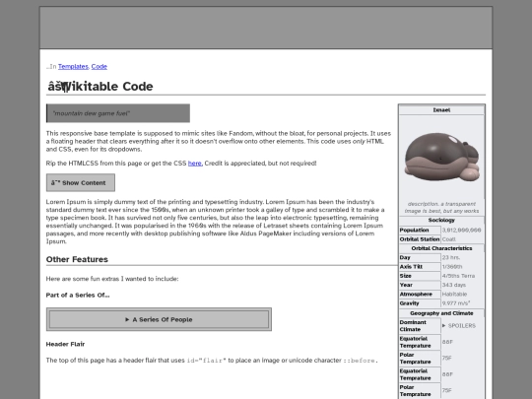Click the Orbital Station row label

point(420,239)
